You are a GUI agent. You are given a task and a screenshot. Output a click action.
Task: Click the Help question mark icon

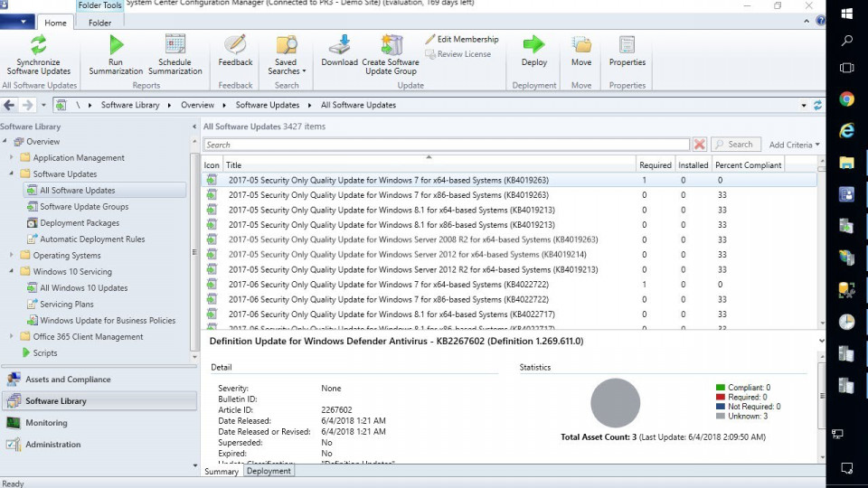tap(820, 21)
